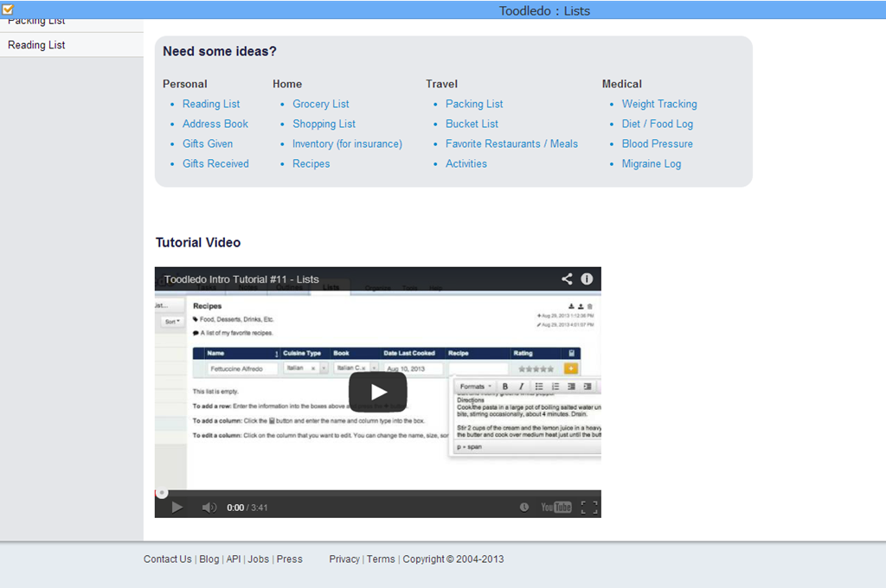Click the small play button in video controls

coord(177,508)
